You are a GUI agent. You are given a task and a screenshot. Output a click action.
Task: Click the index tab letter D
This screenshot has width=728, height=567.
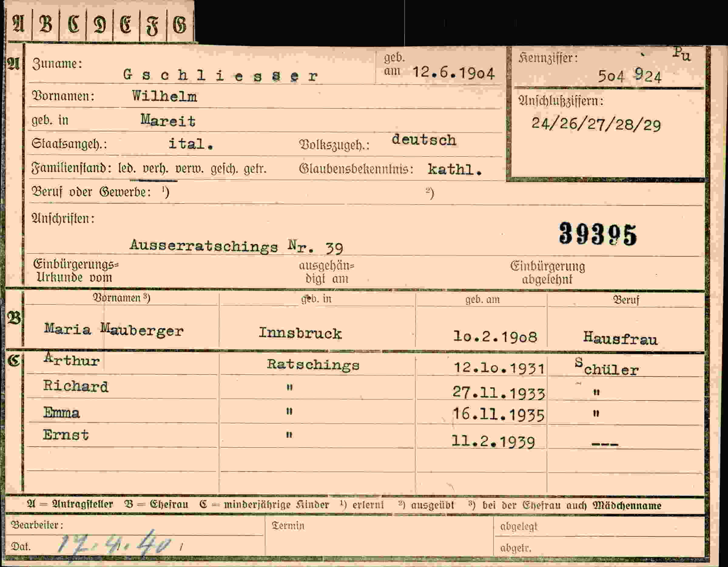(x=100, y=25)
